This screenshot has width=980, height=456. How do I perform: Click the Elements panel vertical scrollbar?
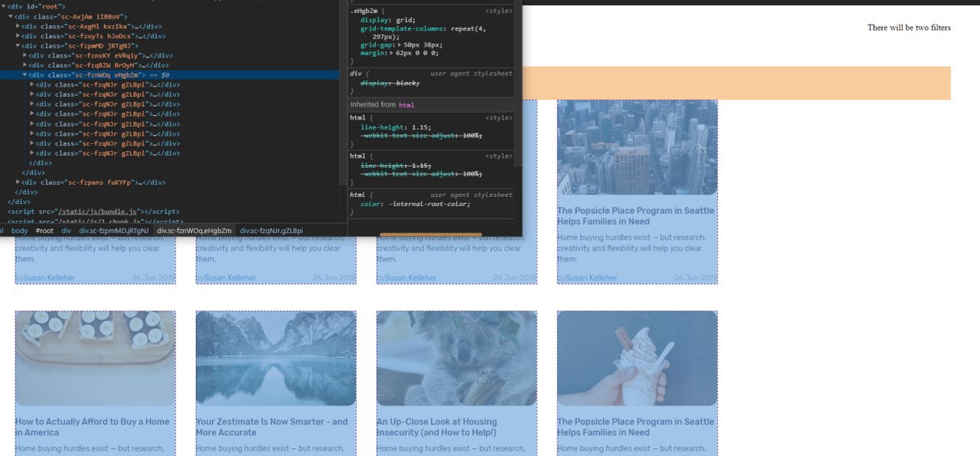pyautogui.click(x=343, y=92)
